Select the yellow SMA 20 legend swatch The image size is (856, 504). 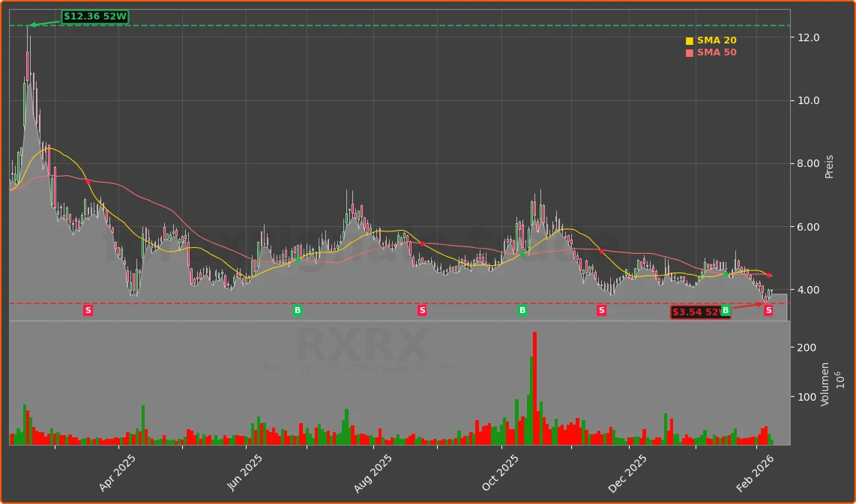pyautogui.click(x=690, y=40)
